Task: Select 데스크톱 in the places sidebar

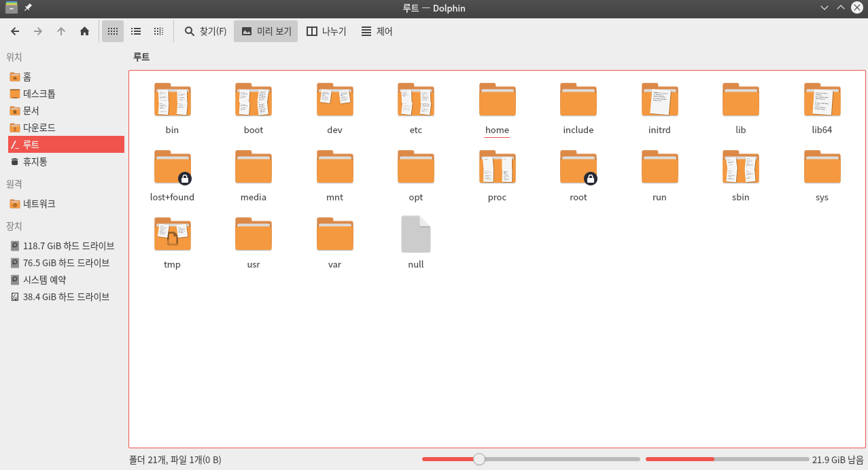Action: click(x=66, y=94)
